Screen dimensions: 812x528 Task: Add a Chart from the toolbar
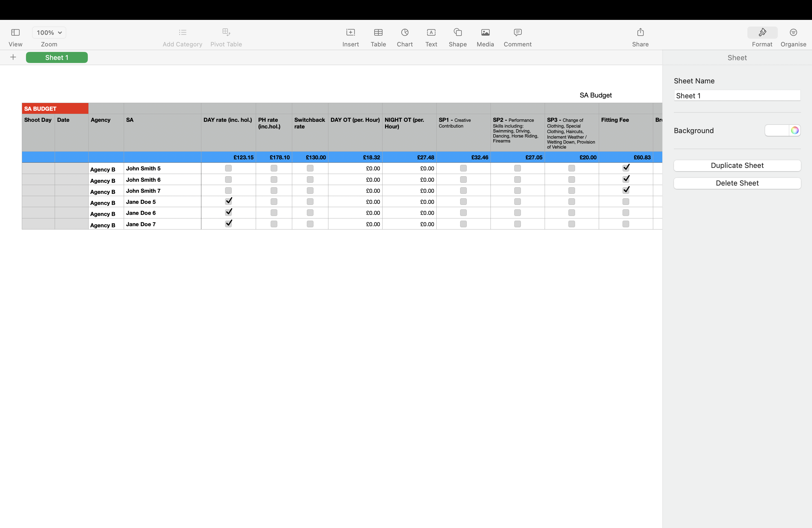pos(405,33)
